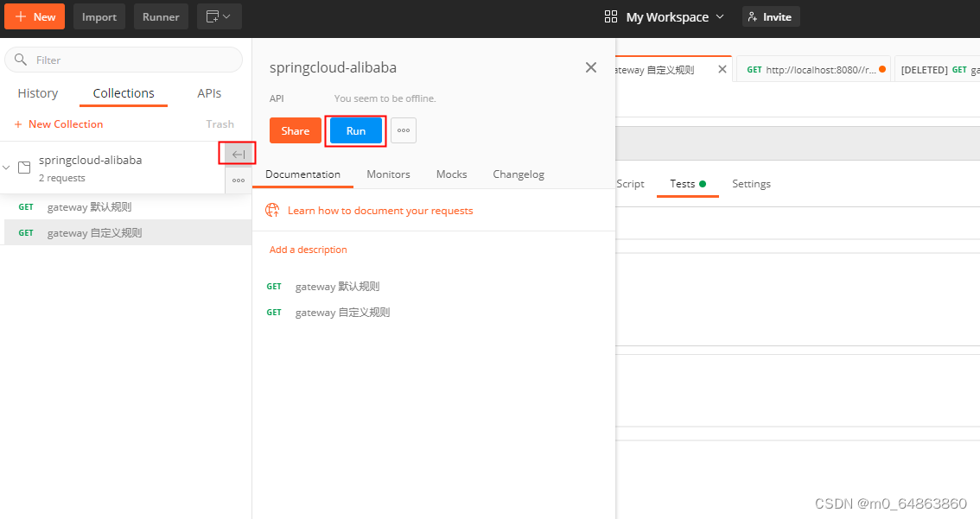The width and height of the screenshot is (980, 519).
Task: Click the '2 requests' count text
Action: (62, 178)
